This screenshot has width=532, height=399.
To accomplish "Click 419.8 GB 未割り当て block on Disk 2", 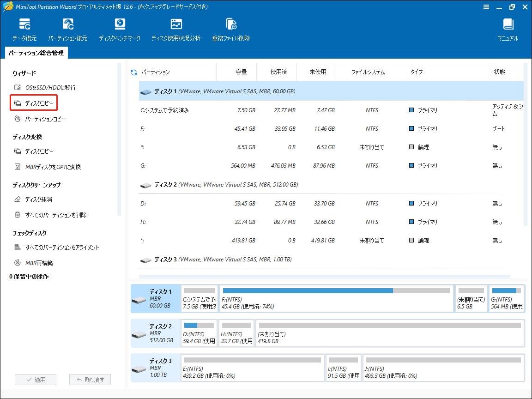I will click(390, 333).
